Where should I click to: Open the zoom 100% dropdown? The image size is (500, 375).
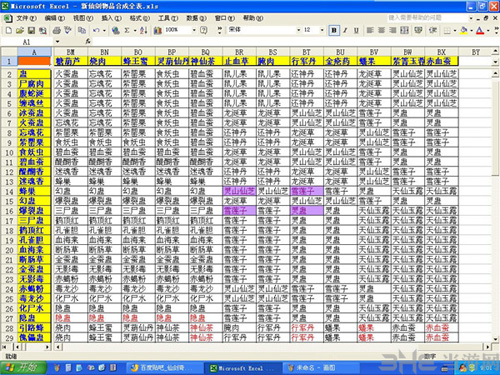194,30
